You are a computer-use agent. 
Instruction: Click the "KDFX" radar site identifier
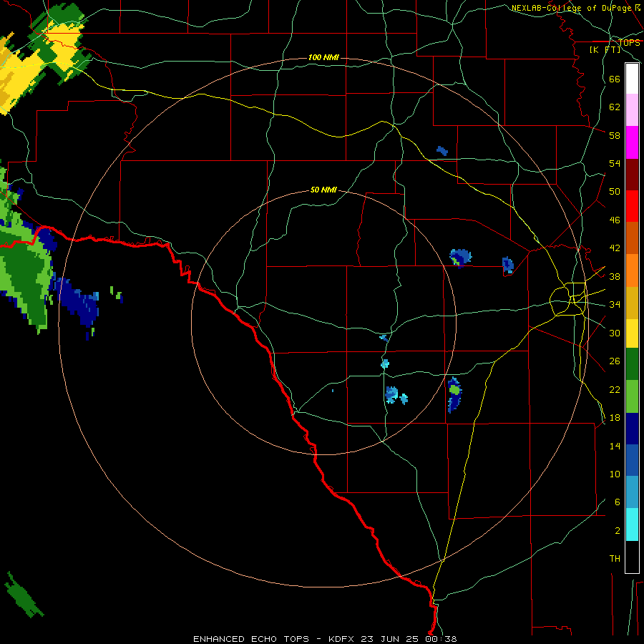[341, 639]
